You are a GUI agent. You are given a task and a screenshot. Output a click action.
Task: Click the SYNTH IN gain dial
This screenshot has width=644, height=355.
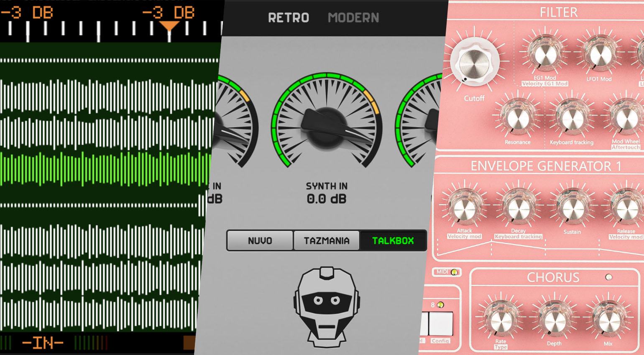click(327, 125)
